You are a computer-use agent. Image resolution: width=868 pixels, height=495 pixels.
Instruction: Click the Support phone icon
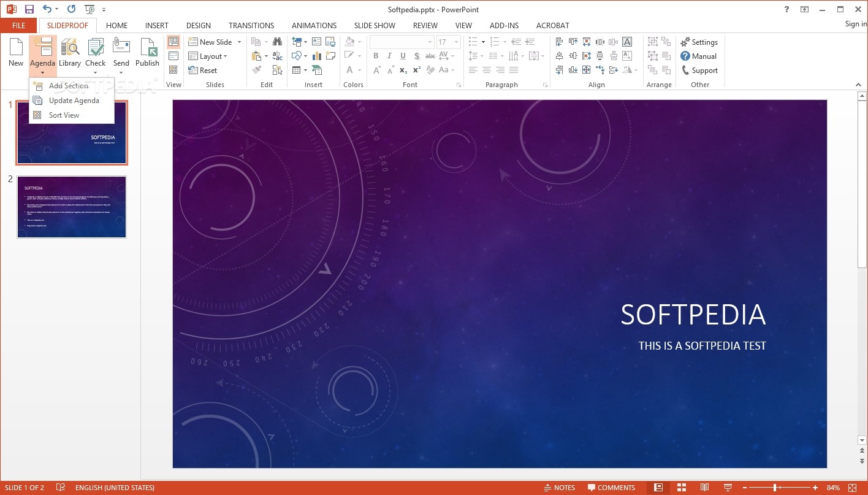[686, 70]
